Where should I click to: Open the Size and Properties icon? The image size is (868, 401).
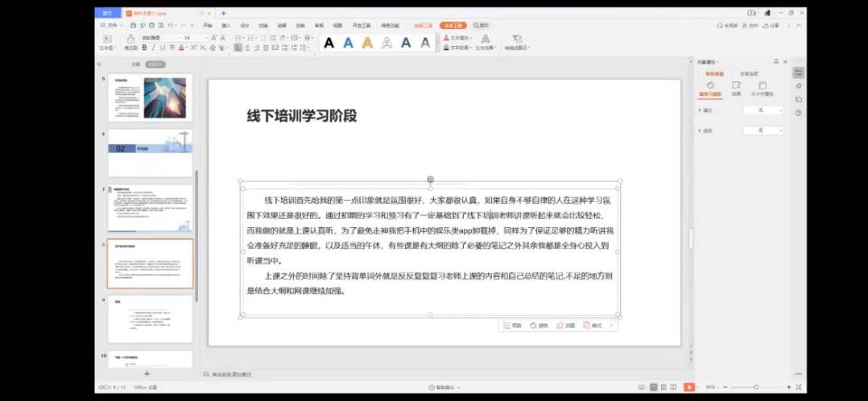click(x=760, y=86)
